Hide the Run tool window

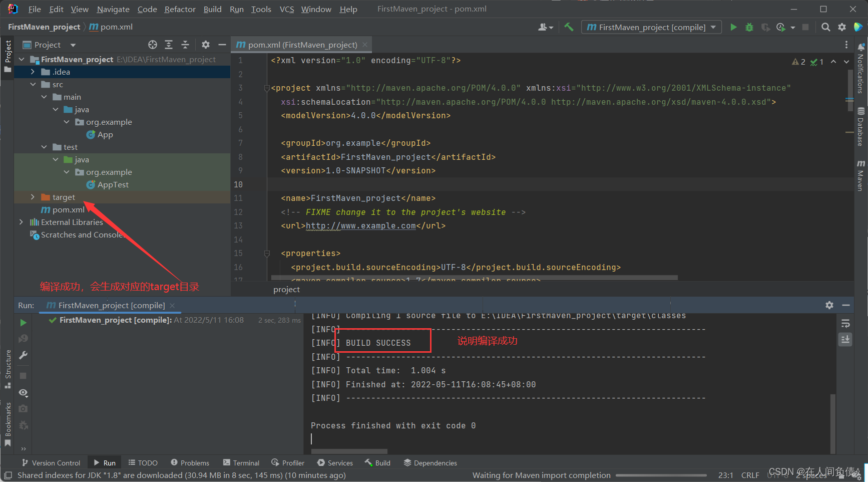tap(846, 305)
